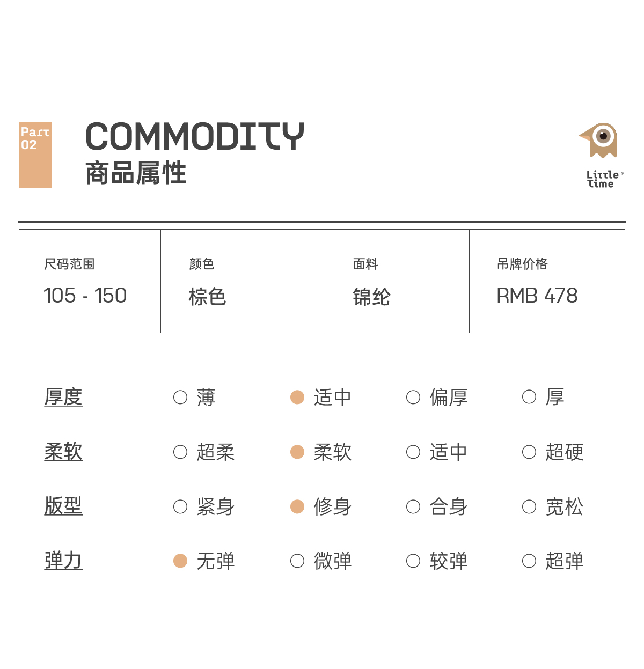Pick the 超柔 softness option
This screenshot has height=669, width=644.
pyautogui.click(x=180, y=452)
